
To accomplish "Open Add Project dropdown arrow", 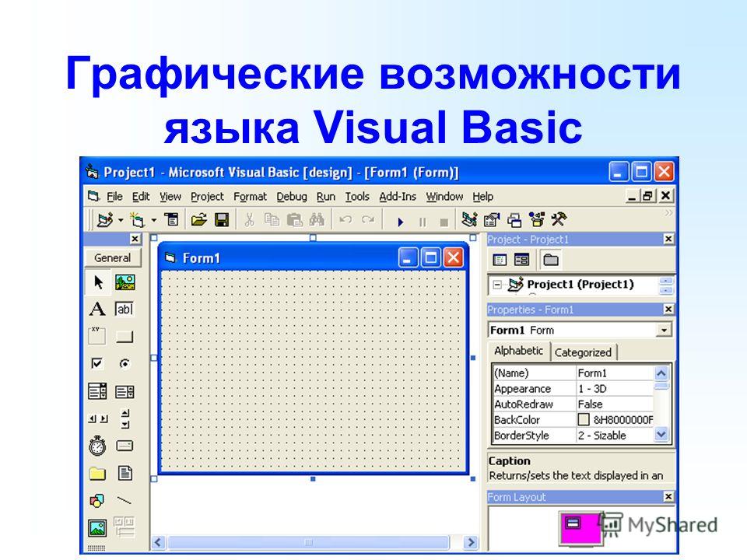I will [121, 220].
